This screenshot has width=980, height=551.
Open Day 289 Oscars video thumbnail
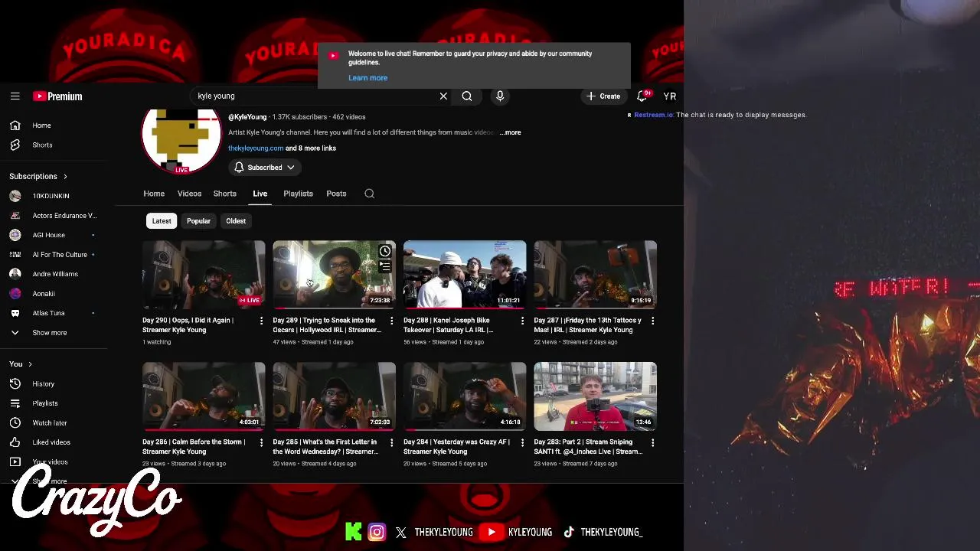tap(335, 275)
